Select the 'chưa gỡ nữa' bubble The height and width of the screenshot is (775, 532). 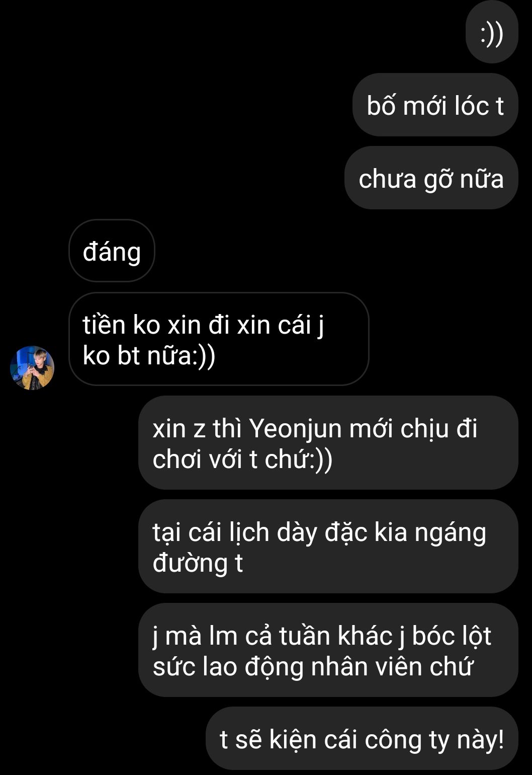pos(431,178)
